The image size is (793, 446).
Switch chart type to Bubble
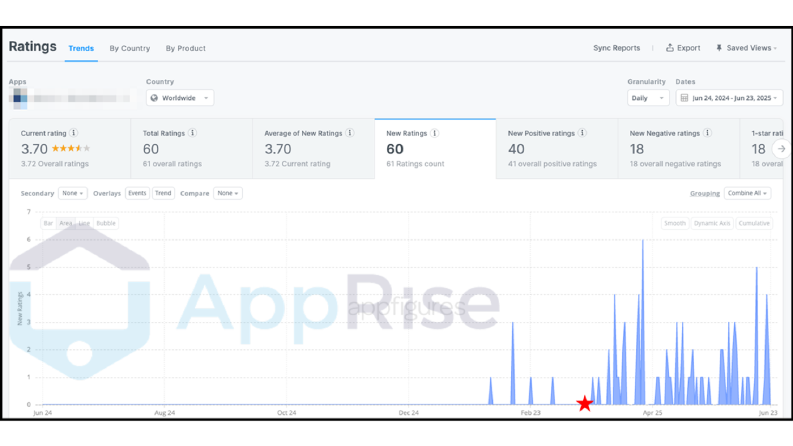pos(106,223)
